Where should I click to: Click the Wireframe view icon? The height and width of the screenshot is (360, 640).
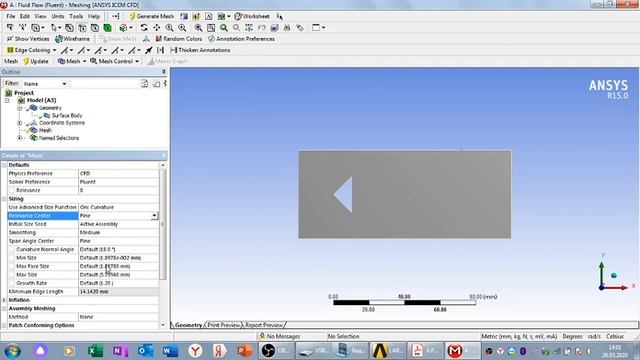click(x=59, y=39)
